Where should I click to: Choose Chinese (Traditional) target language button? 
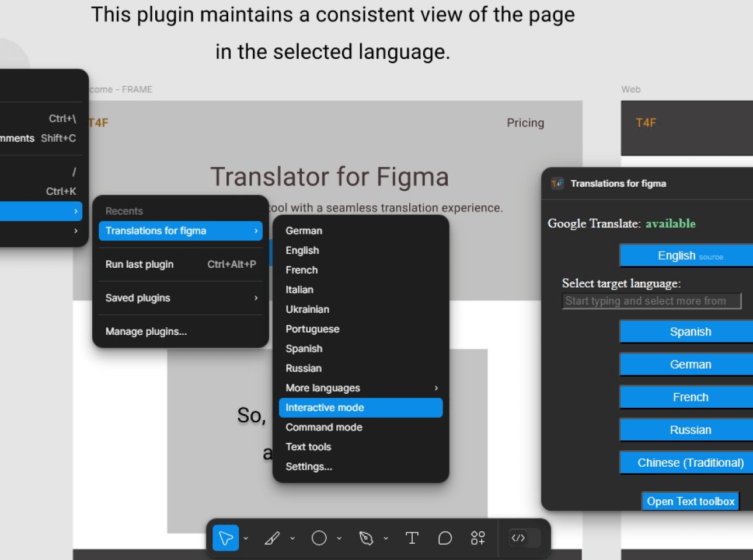pyautogui.click(x=690, y=463)
